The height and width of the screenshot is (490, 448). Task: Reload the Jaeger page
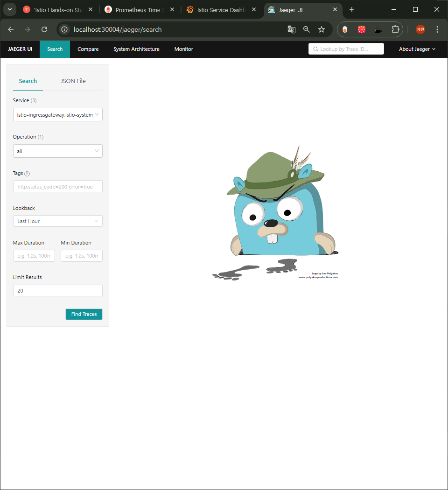click(x=44, y=29)
